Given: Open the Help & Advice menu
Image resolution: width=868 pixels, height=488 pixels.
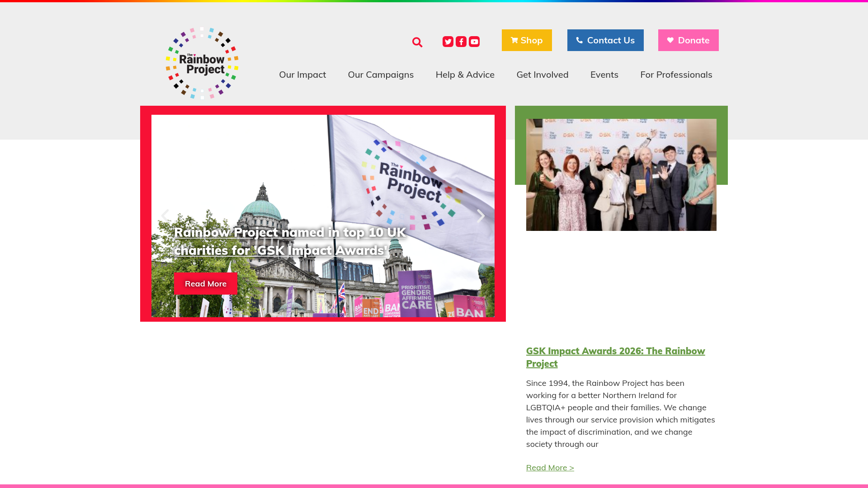Looking at the screenshot, I should coord(465,75).
